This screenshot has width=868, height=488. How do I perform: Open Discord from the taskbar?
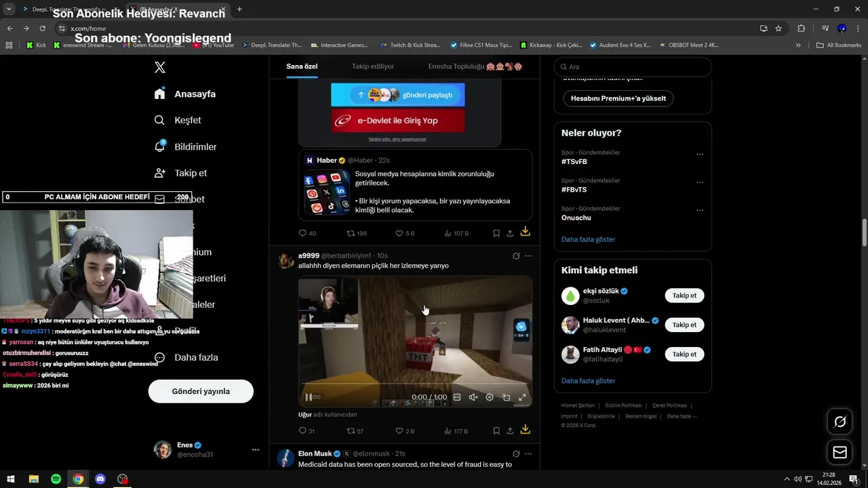(100, 479)
